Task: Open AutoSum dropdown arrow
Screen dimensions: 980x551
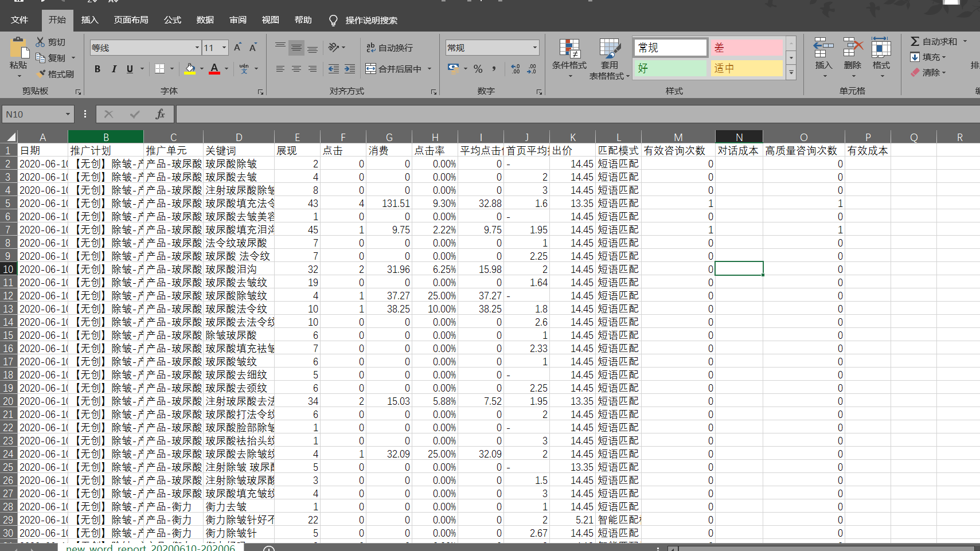Action: coord(965,41)
